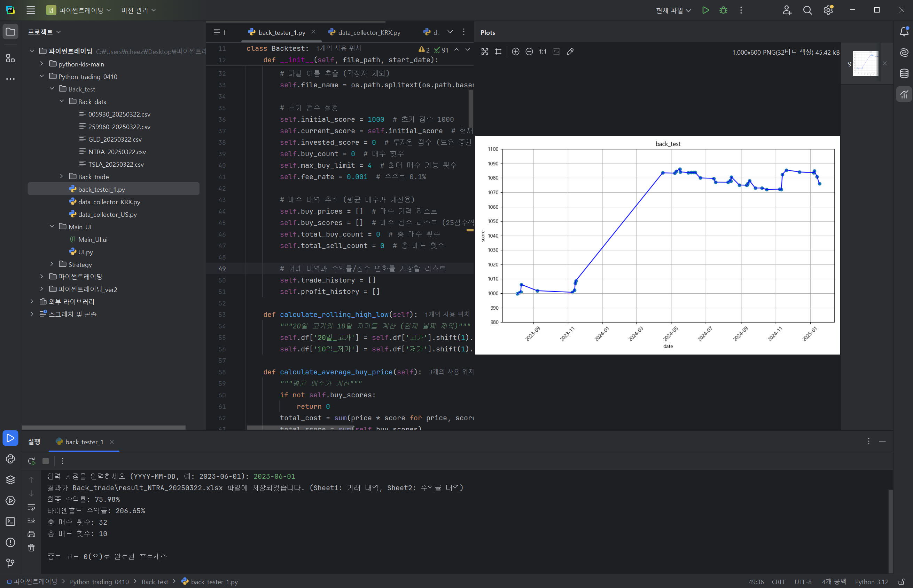The width and height of the screenshot is (913, 588).
Task: Toggle read-only lock in status bar
Action: click(902, 581)
